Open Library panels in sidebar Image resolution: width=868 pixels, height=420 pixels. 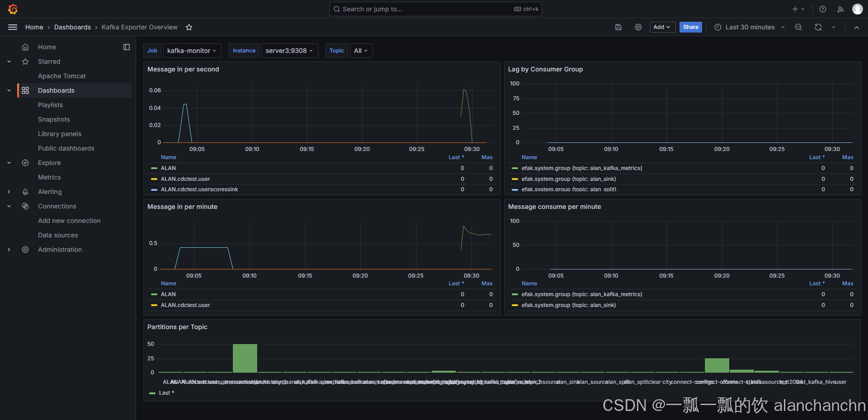click(x=60, y=134)
